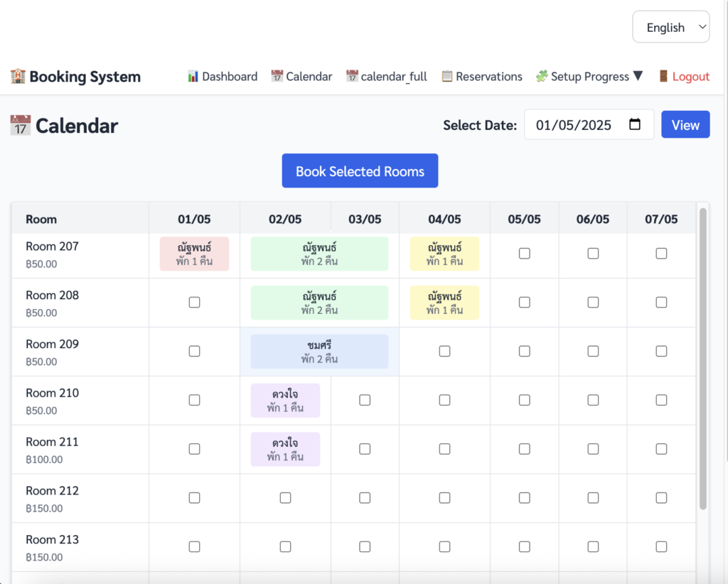Click the Room 212 price ฿150.00
Image resolution: width=728 pixels, height=584 pixels.
coord(44,509)
